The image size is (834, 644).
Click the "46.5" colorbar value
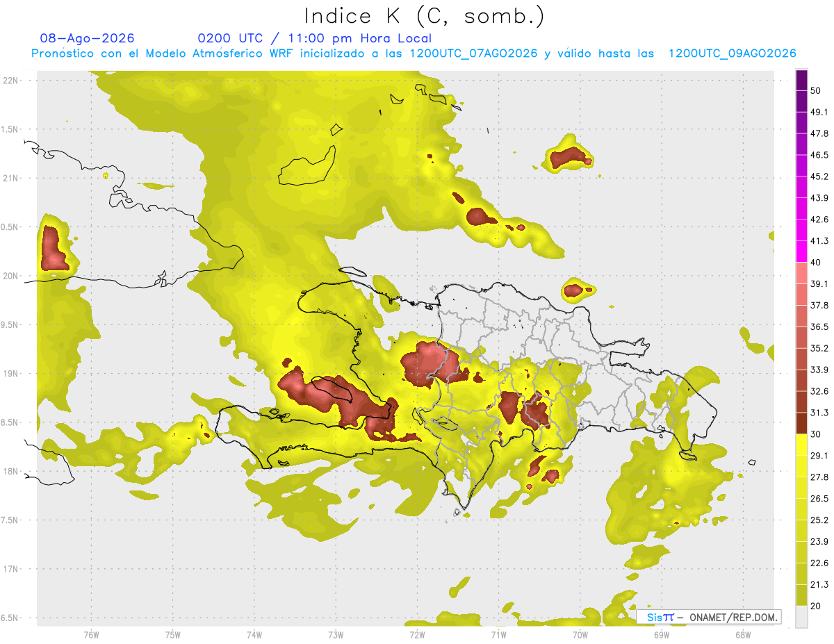pos(819,155)
